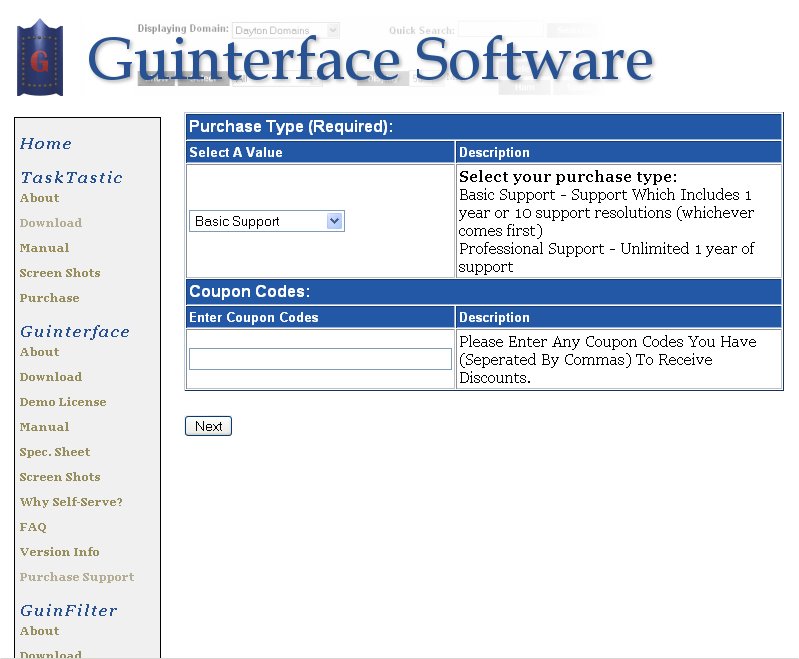
Task: Click the Description header above purchase type text
Action: [x=619, y=152]
